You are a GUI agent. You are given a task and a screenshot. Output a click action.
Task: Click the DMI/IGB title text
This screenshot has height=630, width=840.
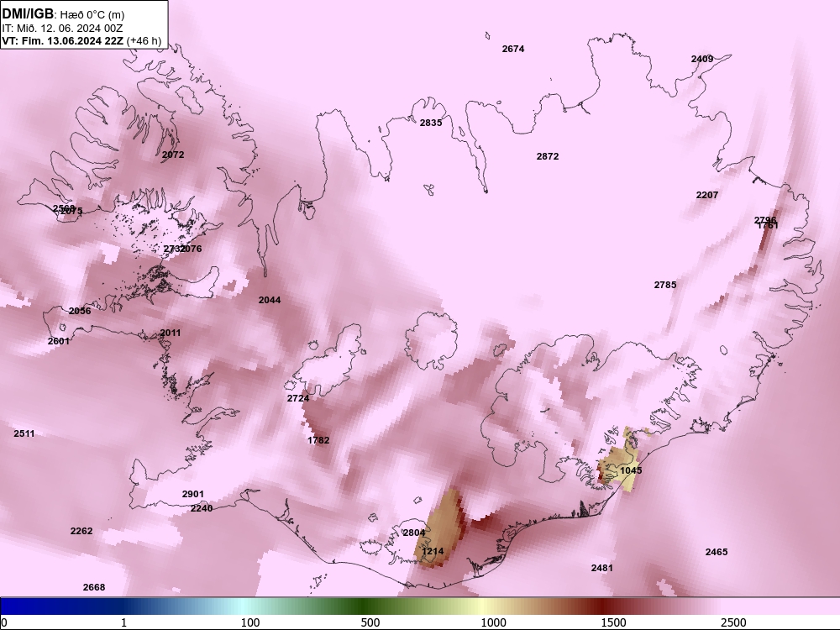[28, 14]
